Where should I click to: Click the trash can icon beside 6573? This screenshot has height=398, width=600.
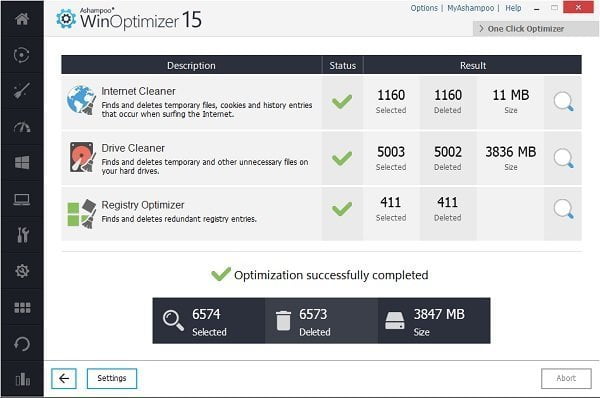pyautogui.click(x=283, y=321)
